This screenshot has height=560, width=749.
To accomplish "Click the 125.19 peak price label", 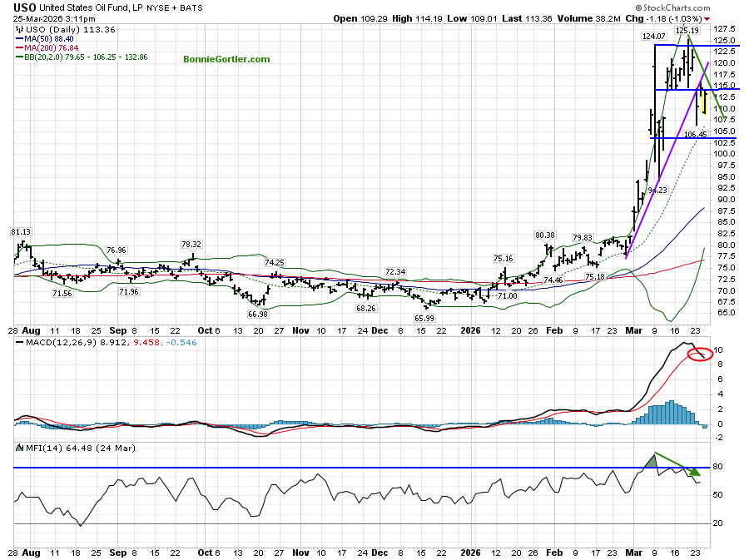I will tap(687, 30).
